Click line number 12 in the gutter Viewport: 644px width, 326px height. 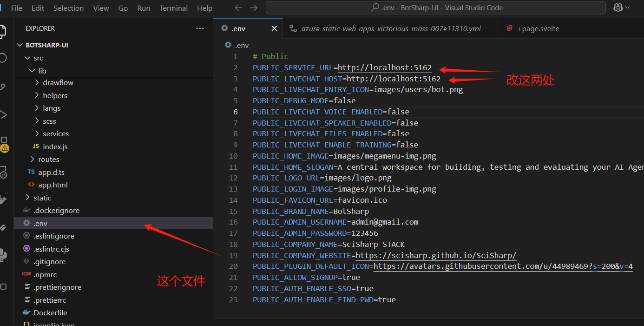pyautogui.click(x=233, y=178)
